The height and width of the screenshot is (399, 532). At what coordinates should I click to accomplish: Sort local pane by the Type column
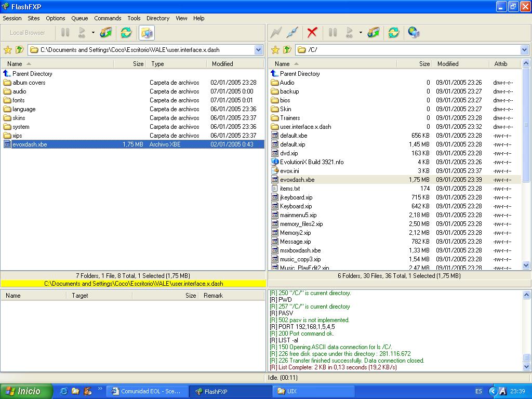coord(177,64)
